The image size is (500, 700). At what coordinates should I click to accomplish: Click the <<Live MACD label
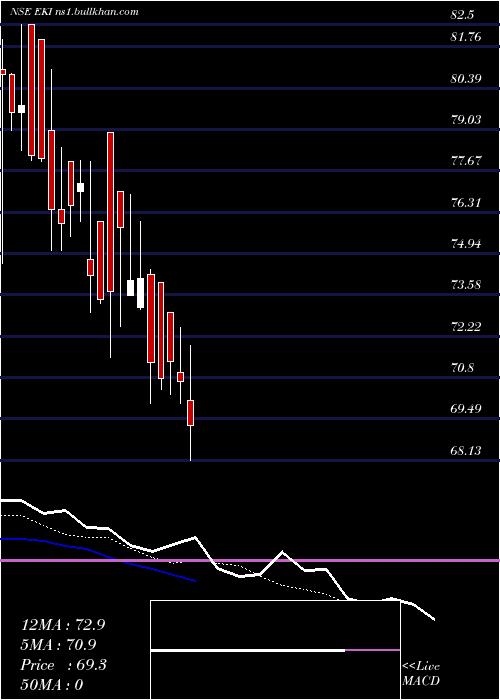point(421,674)
